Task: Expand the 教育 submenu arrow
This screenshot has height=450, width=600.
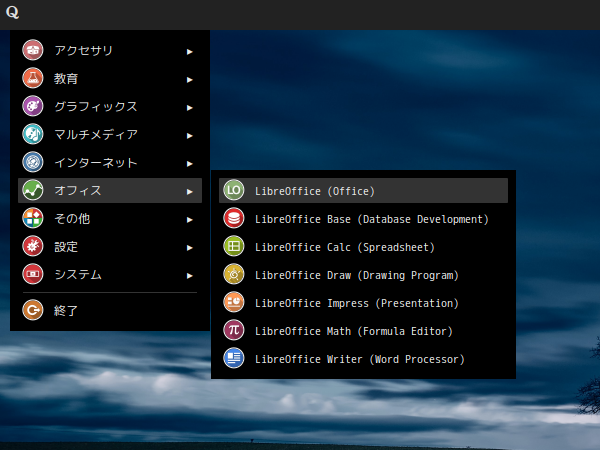Action: click(189, 80)
